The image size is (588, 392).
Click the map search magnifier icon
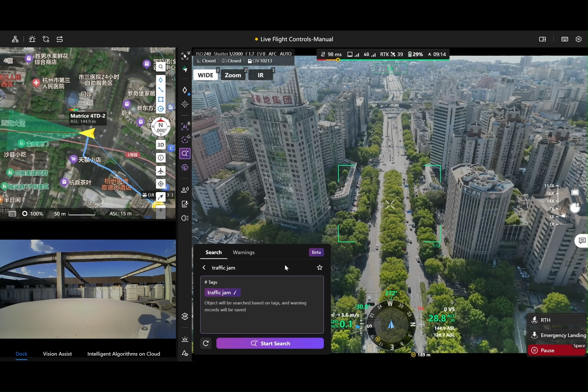[161, 67]
